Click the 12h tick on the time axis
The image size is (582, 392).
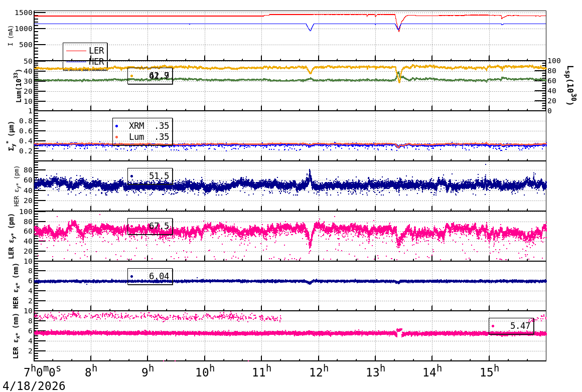[319, 371]
